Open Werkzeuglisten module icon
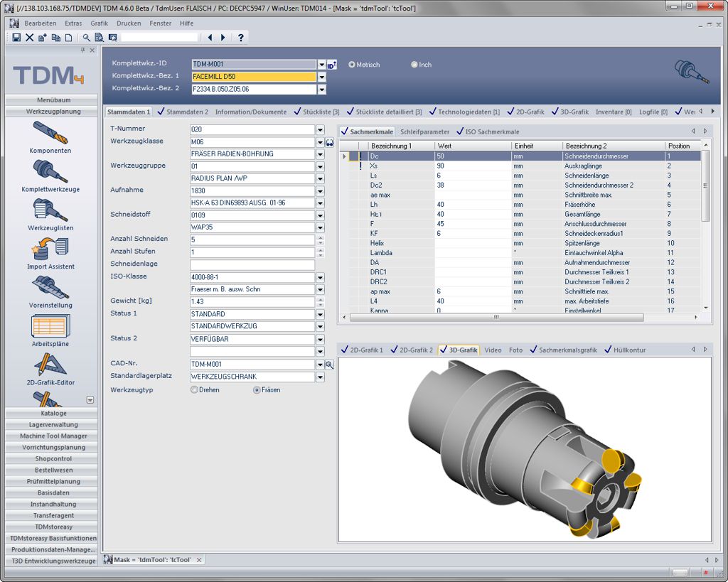 coord(50,210)
